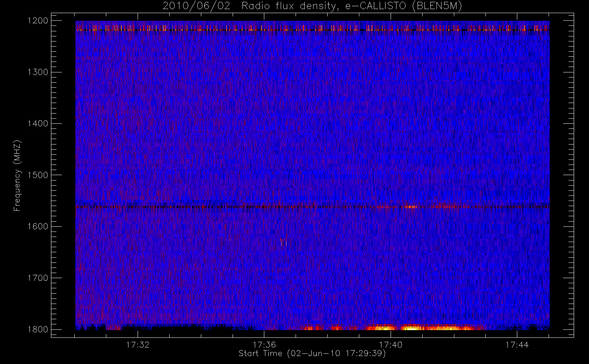
Task: Click the small orange spikes near 1630 MHz at 17:36
Action: point(284,242)
